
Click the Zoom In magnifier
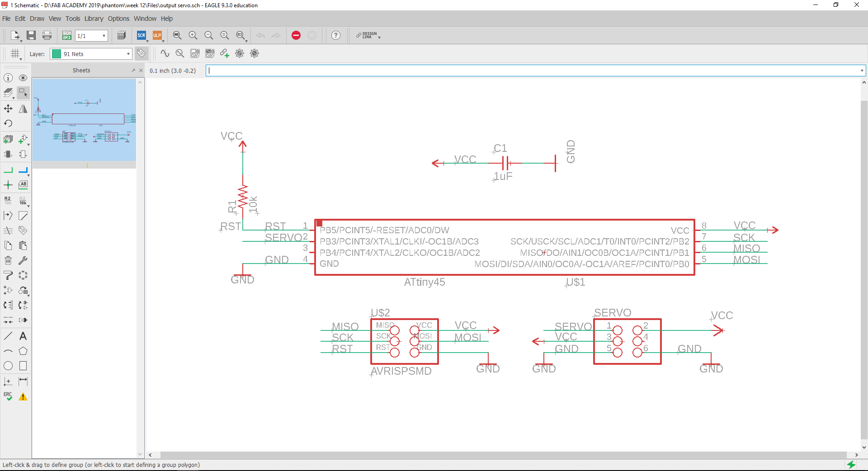pyautogui.click(x=193, y=35)
